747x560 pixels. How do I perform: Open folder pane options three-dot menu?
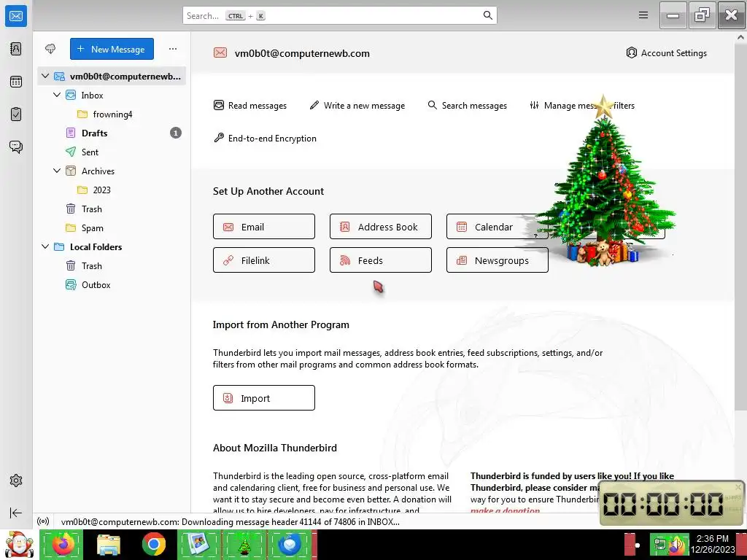click(173, 49)
